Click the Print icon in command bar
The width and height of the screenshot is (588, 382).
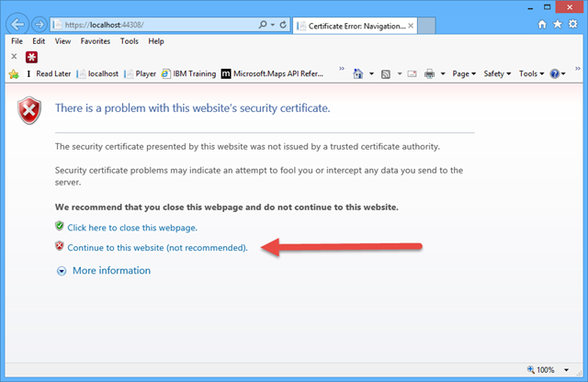coord(429,73)
